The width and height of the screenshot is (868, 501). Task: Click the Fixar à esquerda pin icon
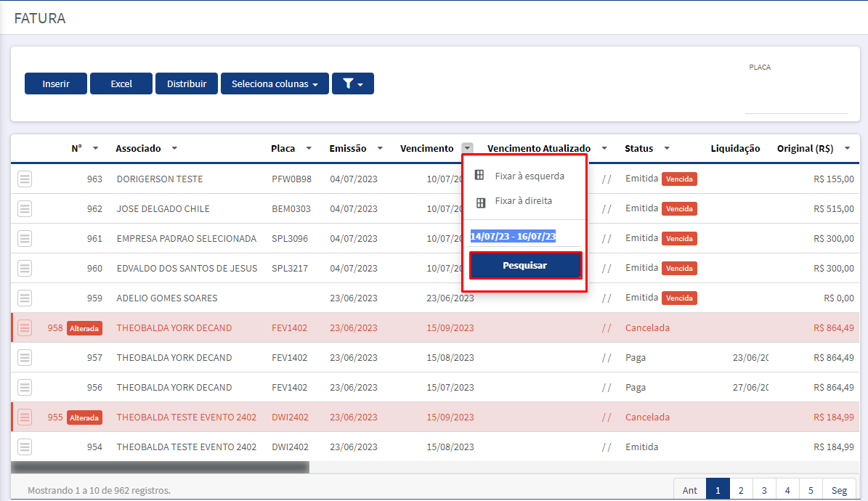point(479,175)
